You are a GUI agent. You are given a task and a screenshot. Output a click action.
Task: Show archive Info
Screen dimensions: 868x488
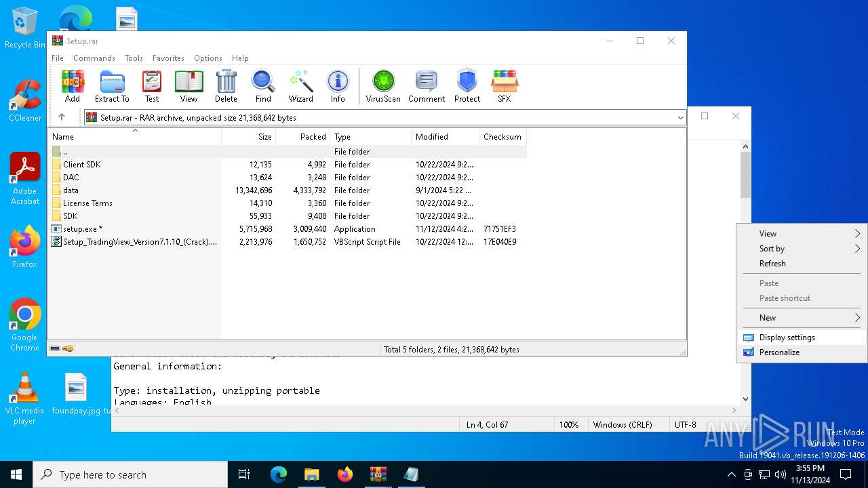pos(338,86)
